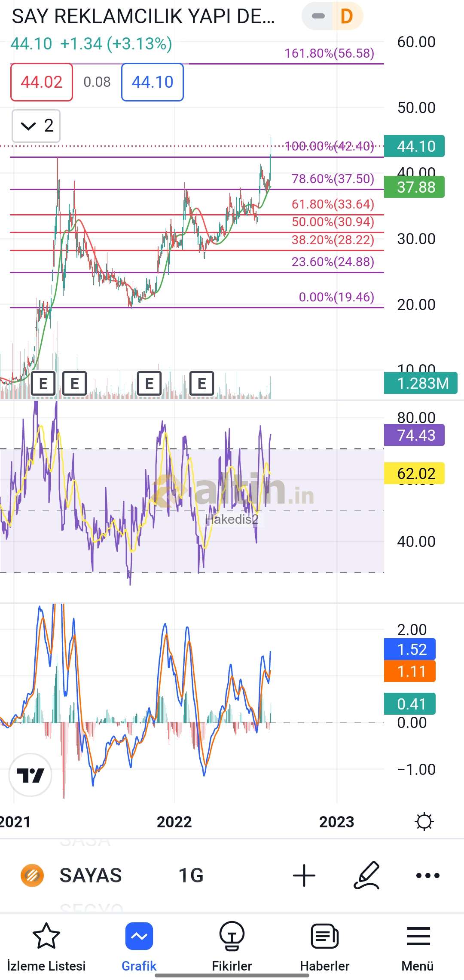
Task: Open the 1G timeframe selector
Action: [191, 876]
